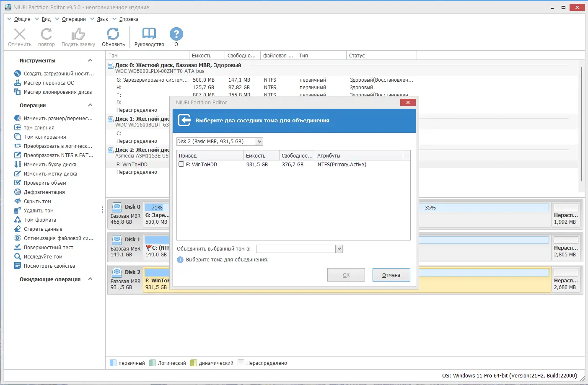Pick the Том копирования icon
Viewport: 588px width, 385px height.
pos(18,137)
